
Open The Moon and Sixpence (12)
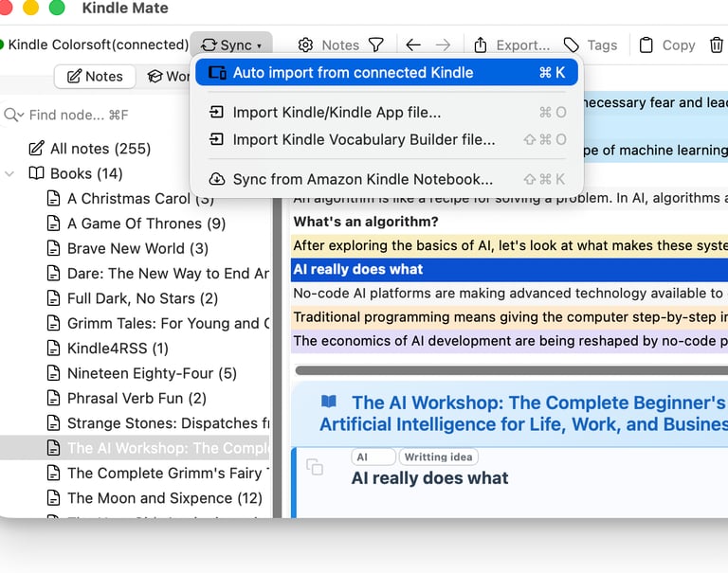(164, 498)
